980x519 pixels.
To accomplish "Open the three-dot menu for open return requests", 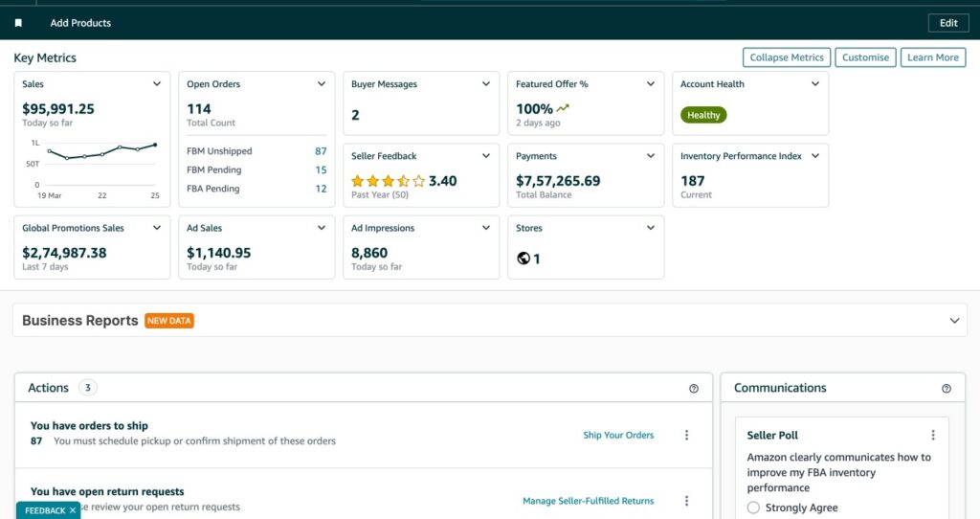I will point(687,500).
